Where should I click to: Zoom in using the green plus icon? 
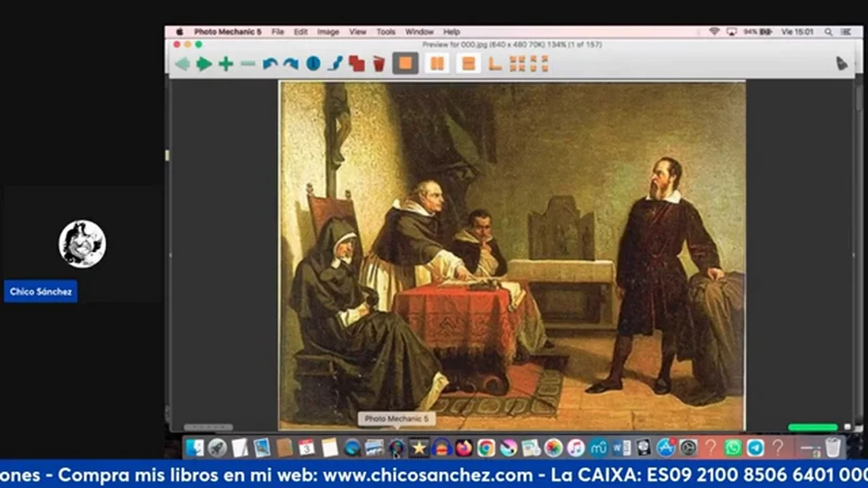(x=226, y=64)
